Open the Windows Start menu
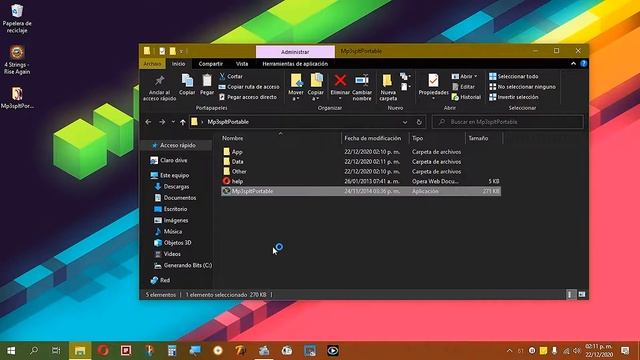 (11, 351)
